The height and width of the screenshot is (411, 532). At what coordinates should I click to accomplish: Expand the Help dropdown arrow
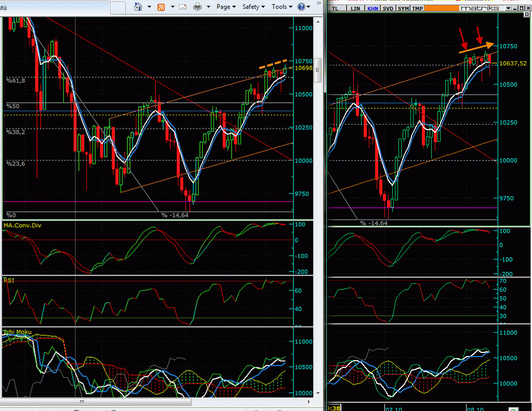[x=308, y=7]
